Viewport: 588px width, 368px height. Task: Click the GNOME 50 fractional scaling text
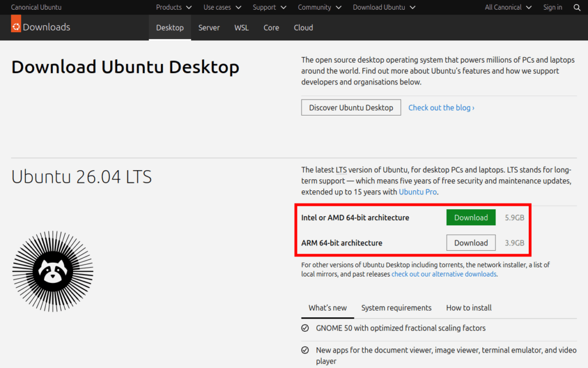[x=400, y=328]
